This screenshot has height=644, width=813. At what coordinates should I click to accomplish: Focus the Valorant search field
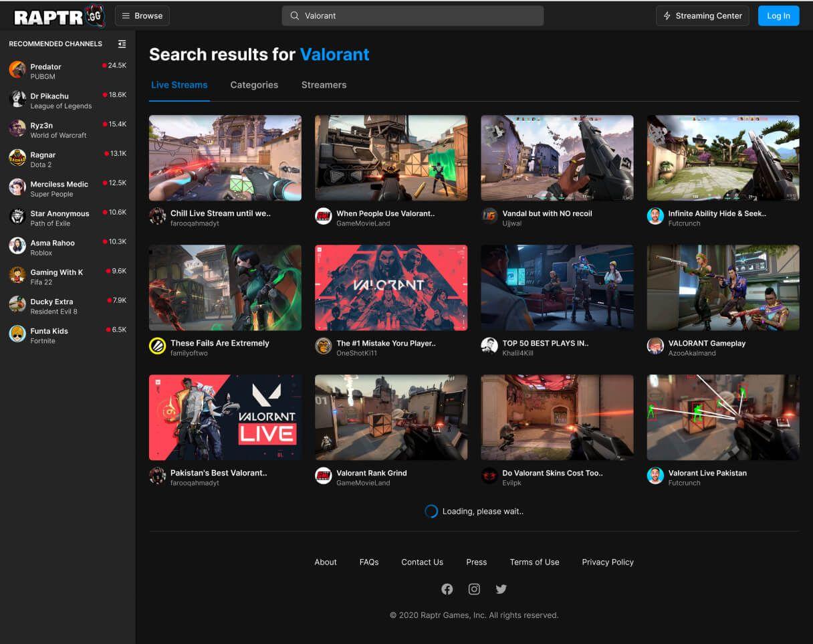[x=413, y=16]
